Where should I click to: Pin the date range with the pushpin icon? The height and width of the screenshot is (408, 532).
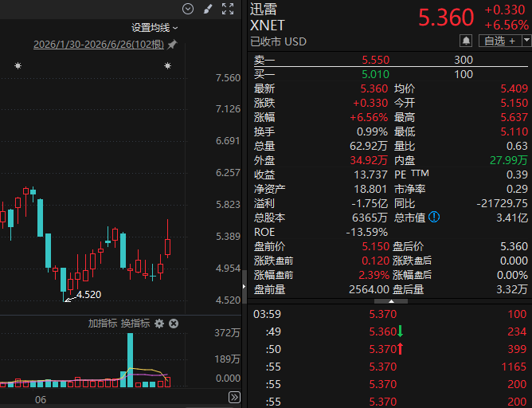click(172, 44)
